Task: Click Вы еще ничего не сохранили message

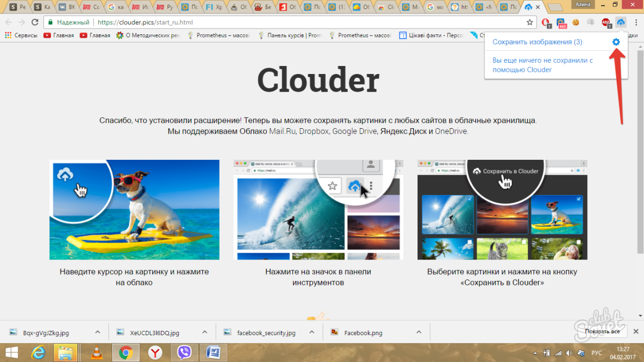Action: click(543, 65)
